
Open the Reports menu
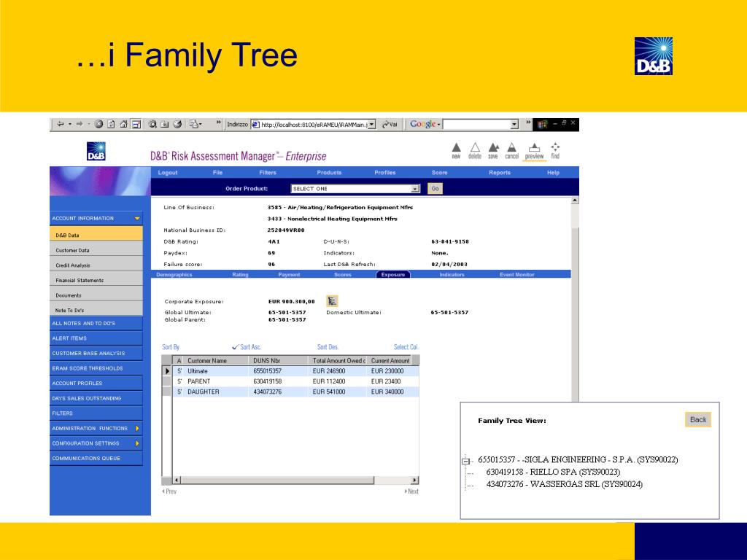click(499, 172)
